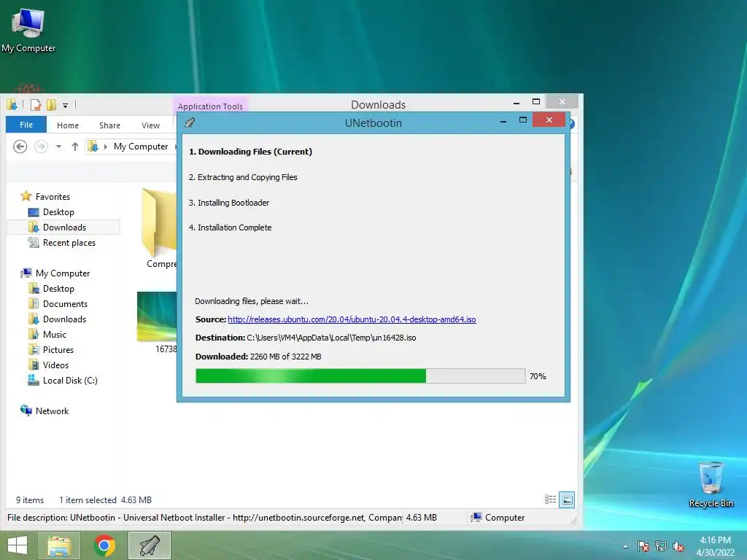This screenshot has height=560, width=747.
Task: Select Downloads under Favorites
Action: coord(64,227)
